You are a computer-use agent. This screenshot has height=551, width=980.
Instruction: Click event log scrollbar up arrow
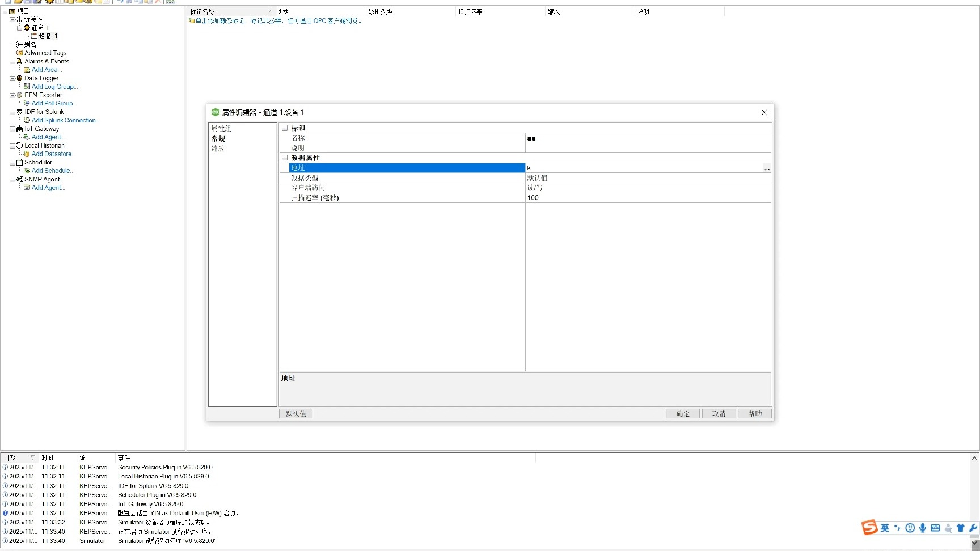coord(974,459)
